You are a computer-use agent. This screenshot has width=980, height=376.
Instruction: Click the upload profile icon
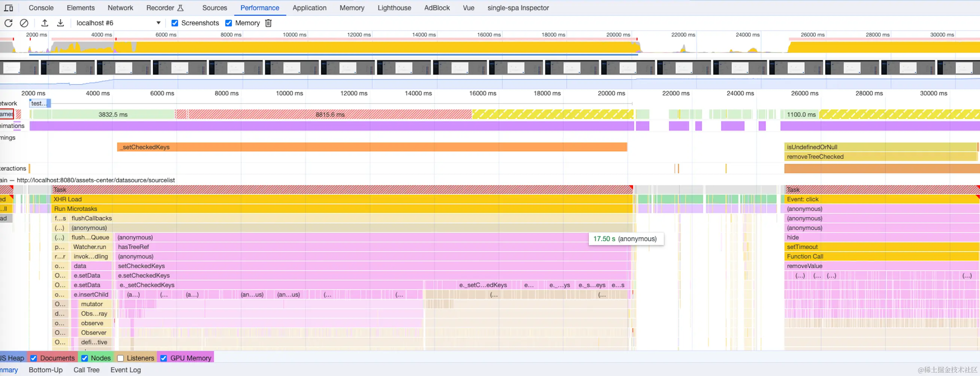pyautogui.click(x=45, y=23)
